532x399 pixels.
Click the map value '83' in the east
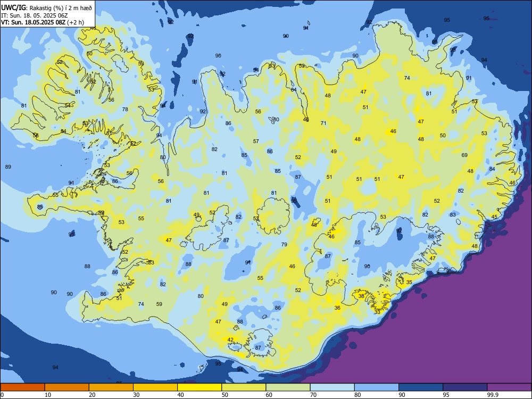(453, 214)
